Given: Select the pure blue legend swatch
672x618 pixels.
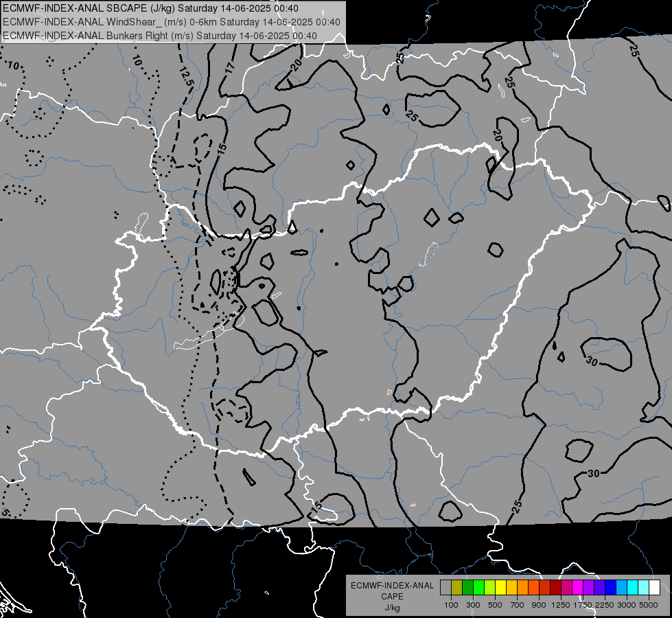Looking at the screenshot, I should (x=611, y=587).
